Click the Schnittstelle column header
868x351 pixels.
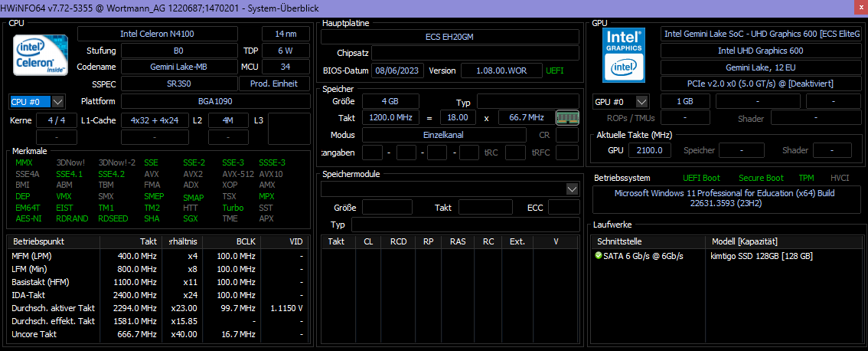click(x=648, y=241)
